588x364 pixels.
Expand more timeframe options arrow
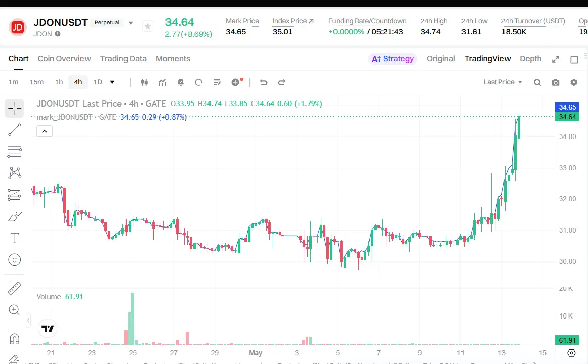pos(112,82)
